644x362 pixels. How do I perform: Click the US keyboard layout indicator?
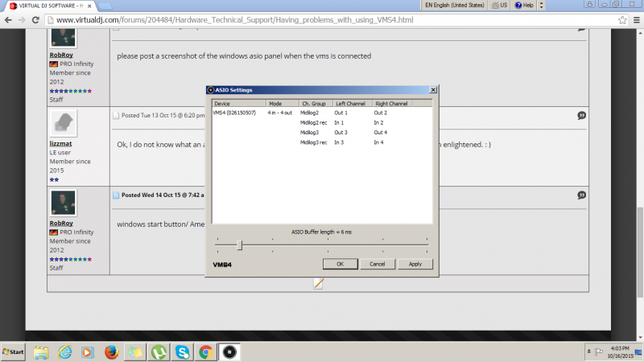tap(500, 6)
